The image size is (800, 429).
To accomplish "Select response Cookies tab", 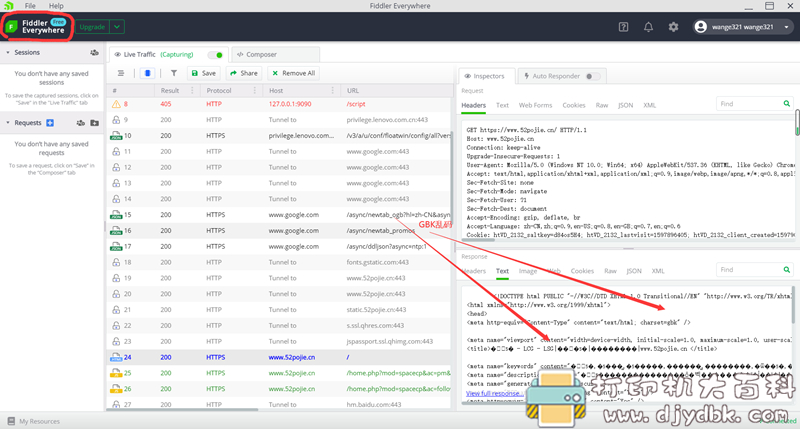I will point(582,271).
